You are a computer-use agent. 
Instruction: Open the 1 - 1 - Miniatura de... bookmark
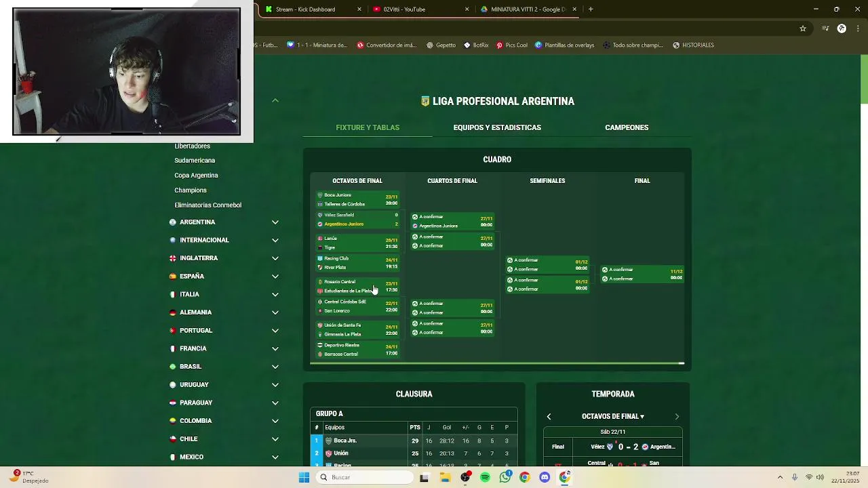point(317,45)
